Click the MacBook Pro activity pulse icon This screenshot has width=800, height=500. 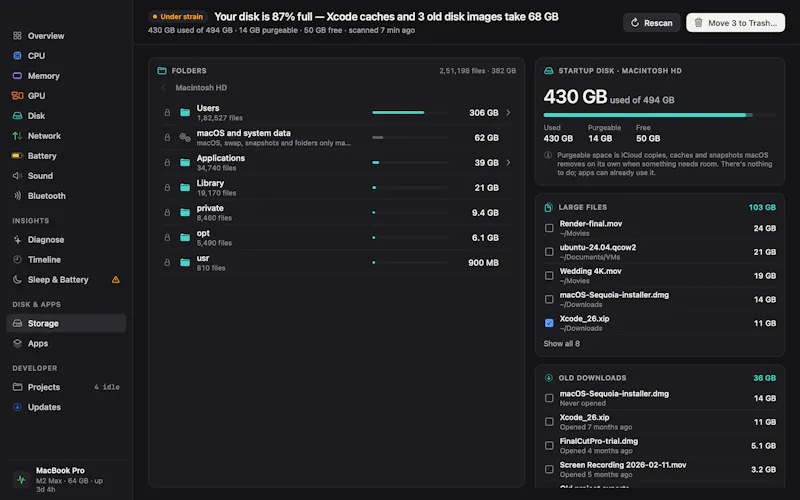[21, 480]
